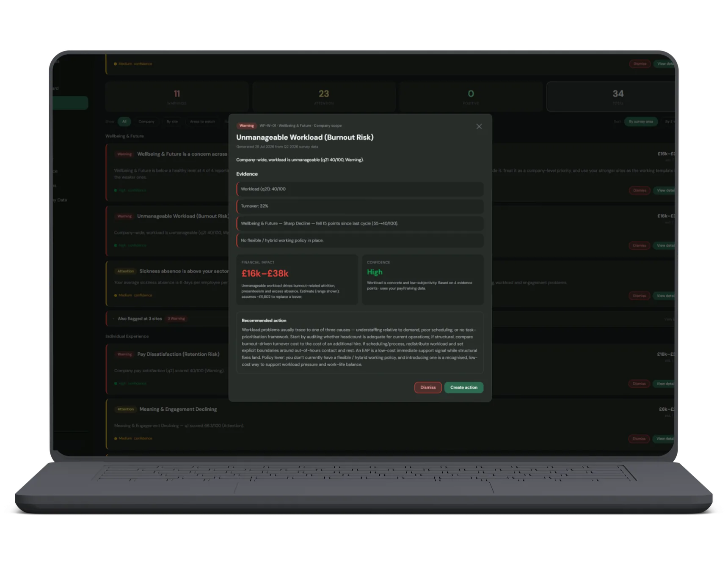Open the 23 Attention summary card
This screenshot has width=728, height=566.
tap(324, 96)
